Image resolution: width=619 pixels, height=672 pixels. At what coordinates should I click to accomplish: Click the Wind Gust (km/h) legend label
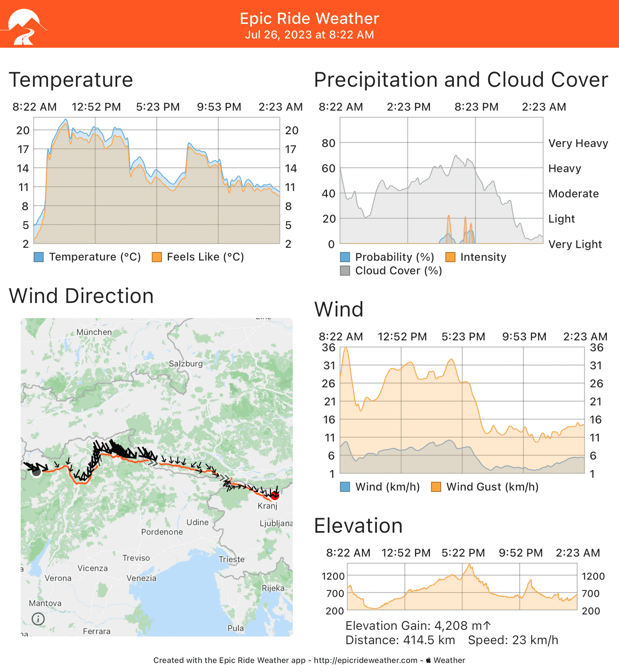(x=492, y=487)
